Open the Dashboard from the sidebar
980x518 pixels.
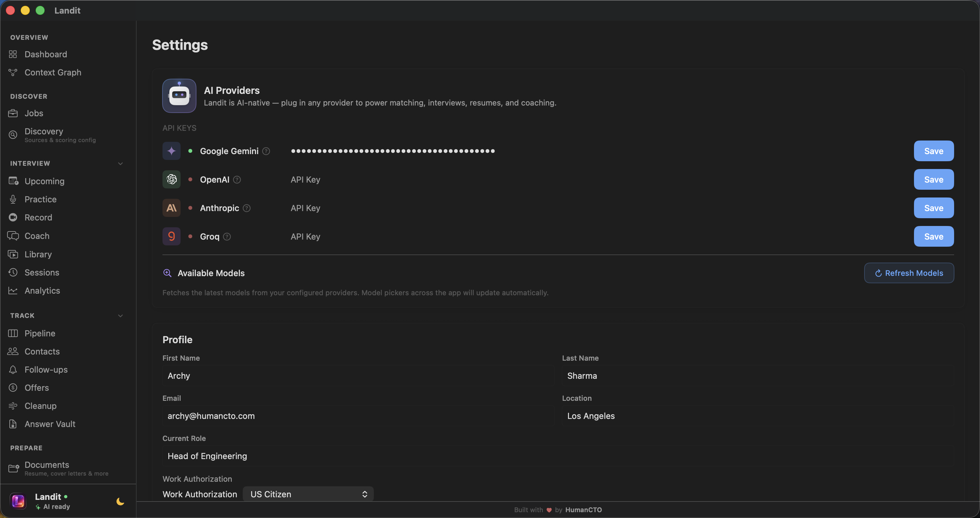pyautogui.click(x=46, y=54)
